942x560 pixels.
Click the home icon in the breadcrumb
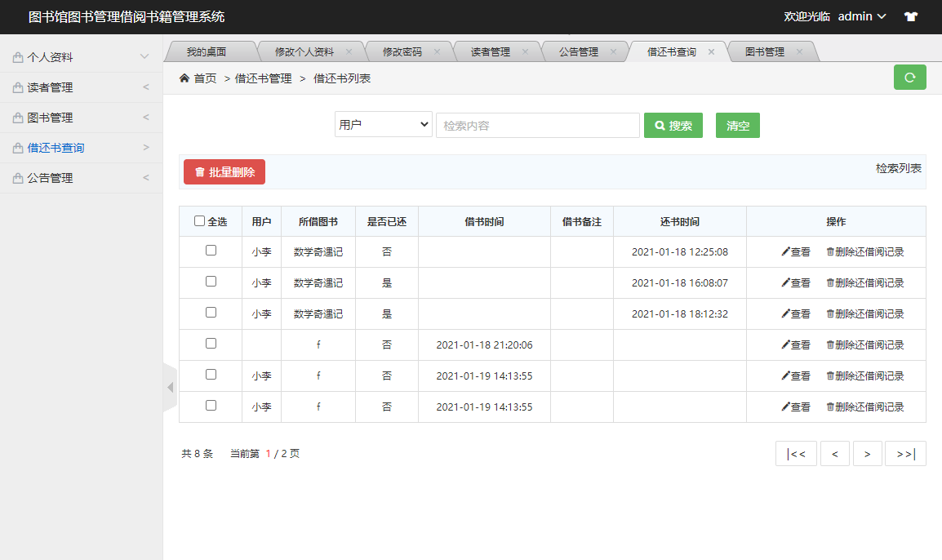point(184,79)
